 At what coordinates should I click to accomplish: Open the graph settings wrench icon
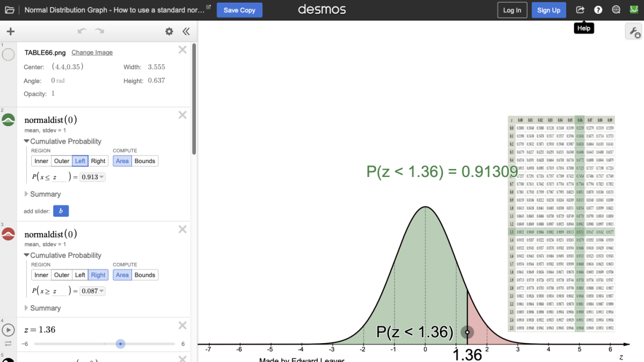point(634,32)
